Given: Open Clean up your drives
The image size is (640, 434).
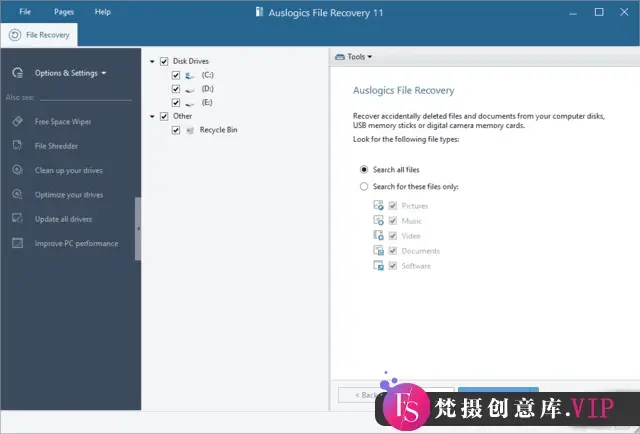Looking at the screenshot, I should [x=69, y=171].
